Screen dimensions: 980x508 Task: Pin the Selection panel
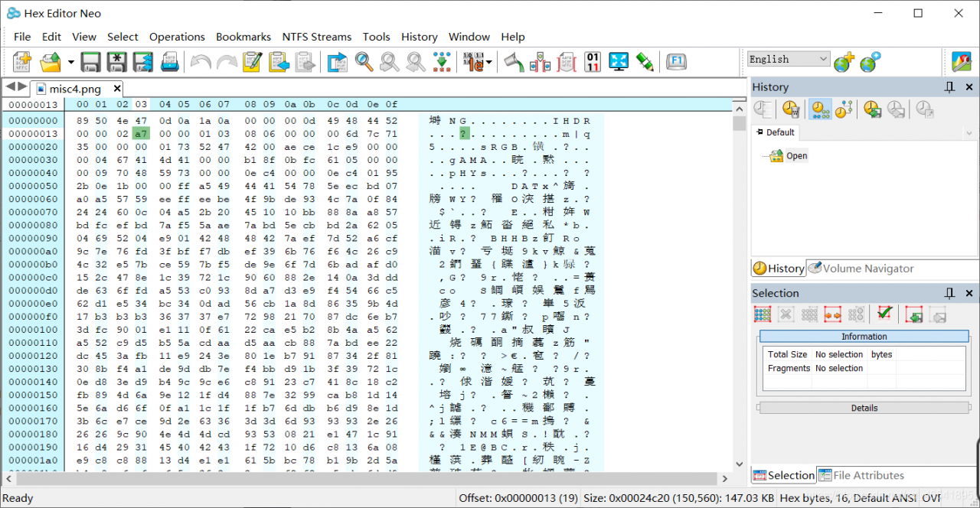[x=950, y=293]
